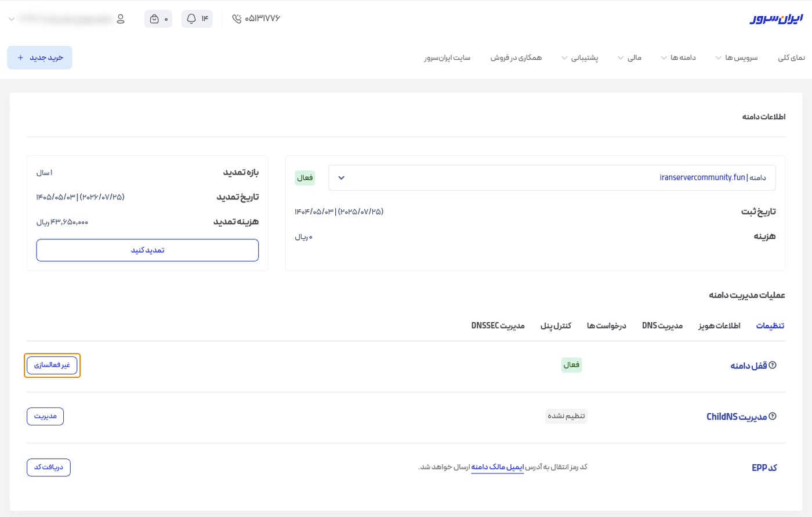Open the ایمیل مالک دامنه link
The width and height of the screenshot is (812, 517).
pos(497,467)
